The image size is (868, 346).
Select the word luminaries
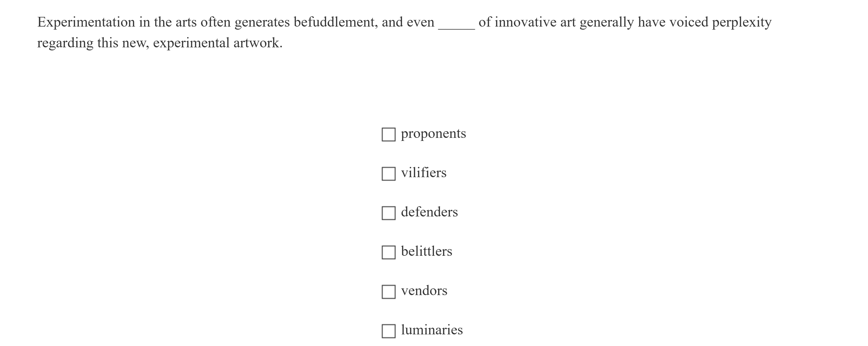click(x=432, y=330)
